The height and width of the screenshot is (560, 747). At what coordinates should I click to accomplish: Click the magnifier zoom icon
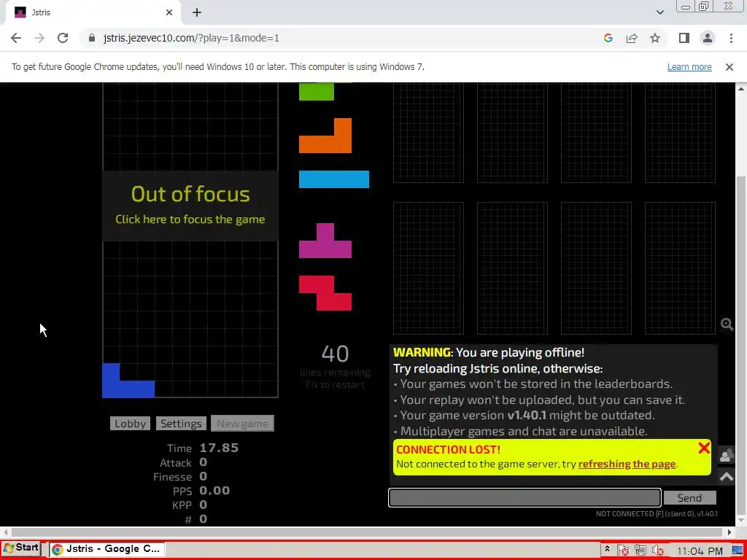point(727,324)
